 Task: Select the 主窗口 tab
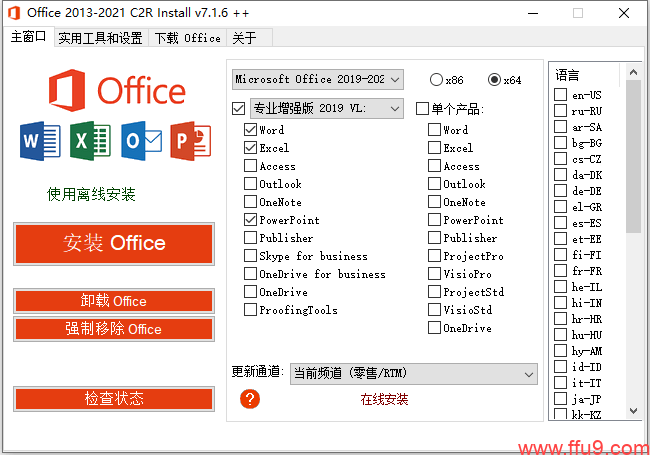[28, 37]
